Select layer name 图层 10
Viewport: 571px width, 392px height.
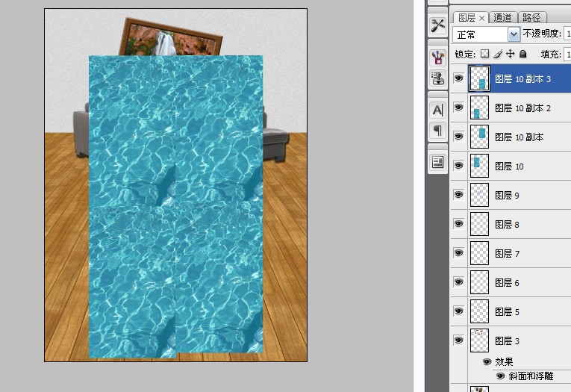click(x=509, y=167)
